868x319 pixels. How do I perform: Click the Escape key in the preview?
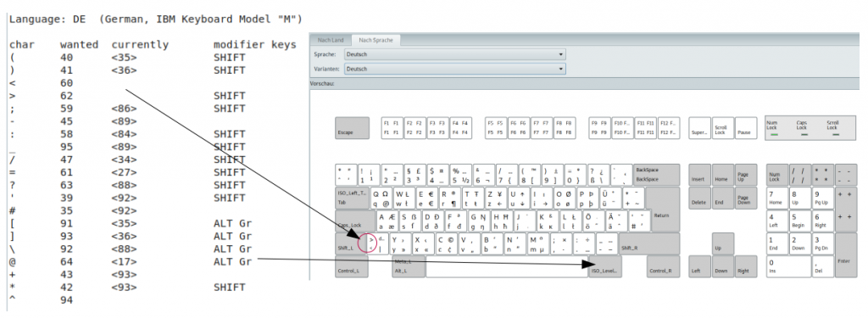pyautogui.click(x=352, y=128)
